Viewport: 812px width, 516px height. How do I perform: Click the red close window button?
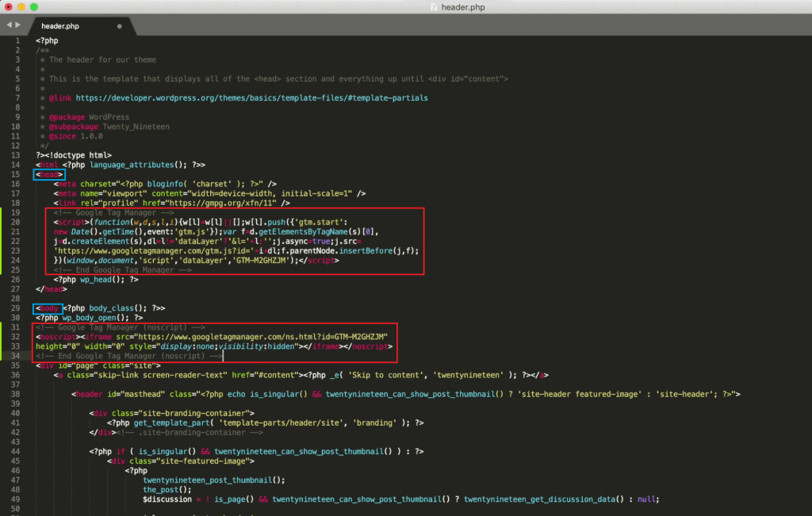click(8, 7)
